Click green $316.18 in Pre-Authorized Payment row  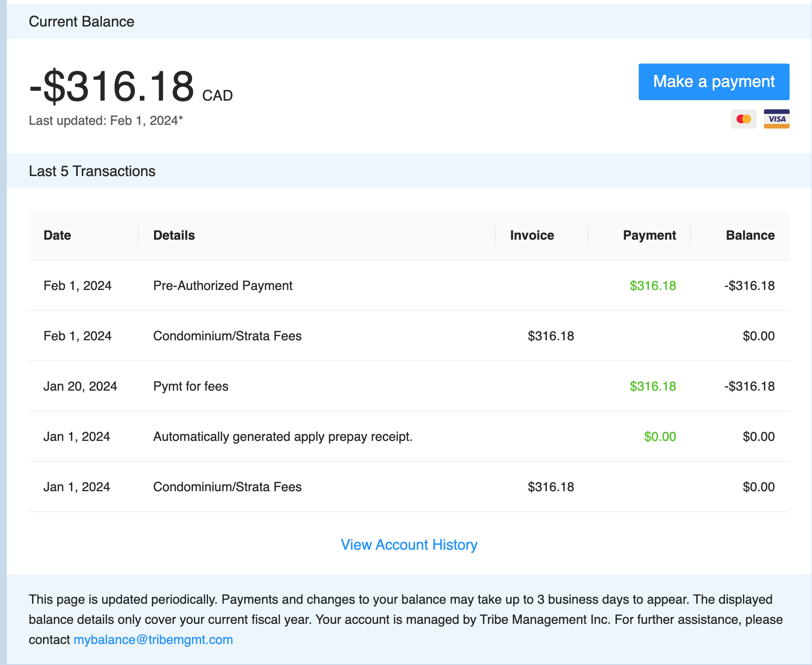[653, 285]
